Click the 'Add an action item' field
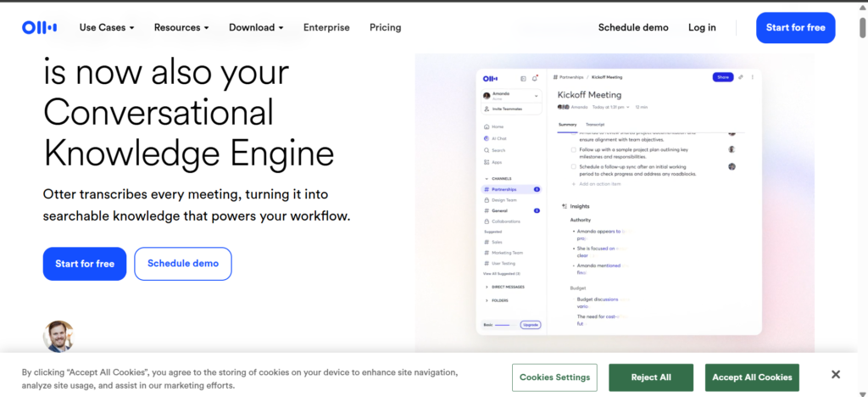Screen dimensions: 868x397 pyautogui.click(x=596, y=184)
